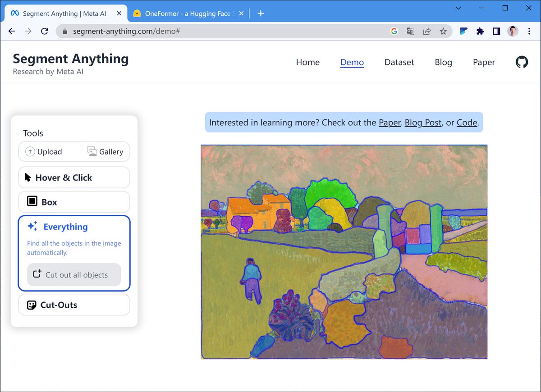Image resolution: width=541 pixels, height=392 pixels.
Task: Open the Blog nav item
Action: (444, 62)
